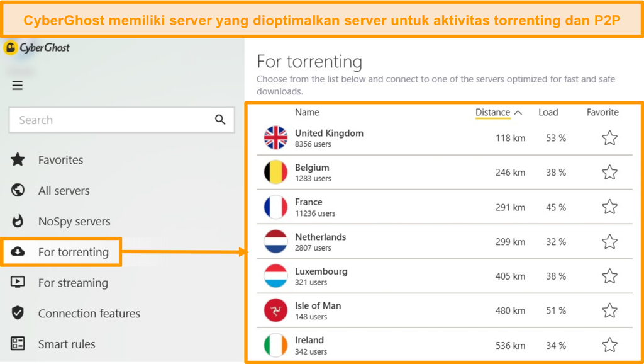
Task: Click the Smart rules list icon
Action: [18, 343]
